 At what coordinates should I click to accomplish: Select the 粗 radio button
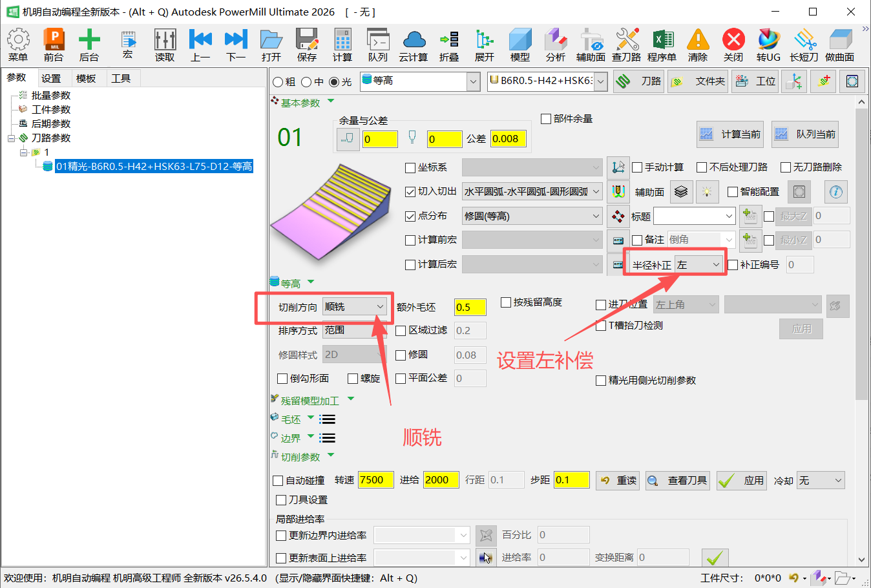pos(278,82)
